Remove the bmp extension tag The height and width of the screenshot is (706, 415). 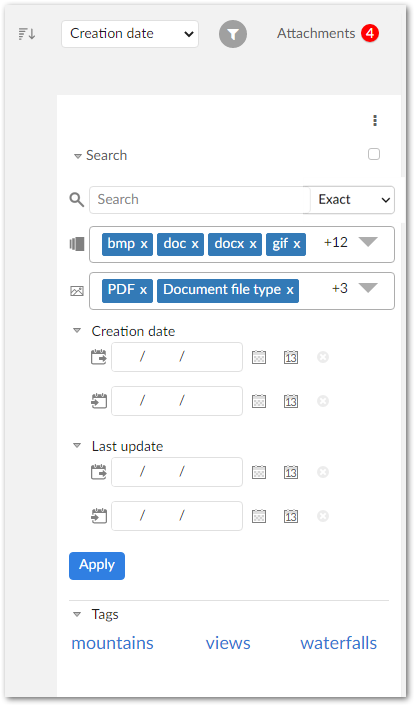tap(144, 244)
